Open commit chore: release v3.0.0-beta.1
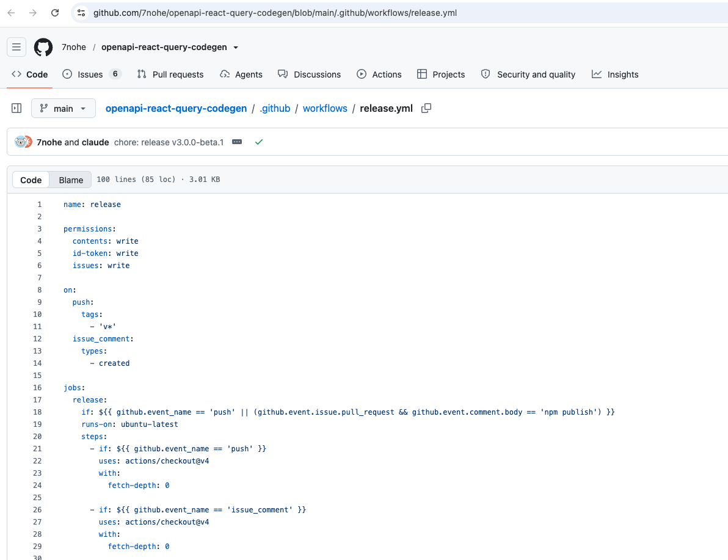 (169, 142)
